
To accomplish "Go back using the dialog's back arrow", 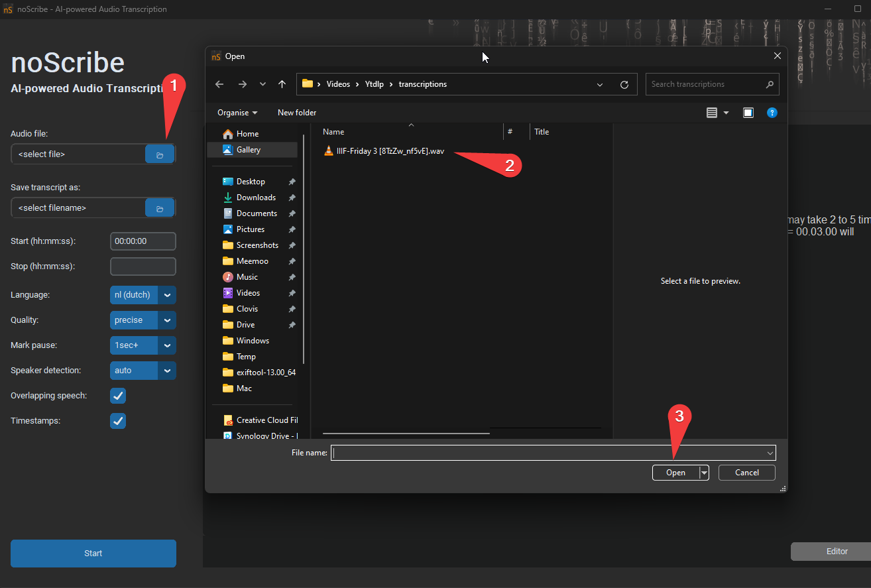I will click(220, 84).
